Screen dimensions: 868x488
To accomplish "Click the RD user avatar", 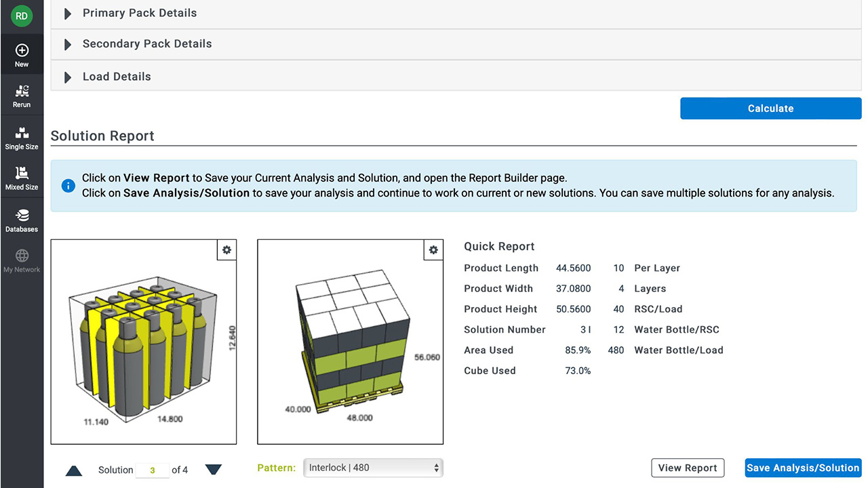I will [x=22, y=16].
